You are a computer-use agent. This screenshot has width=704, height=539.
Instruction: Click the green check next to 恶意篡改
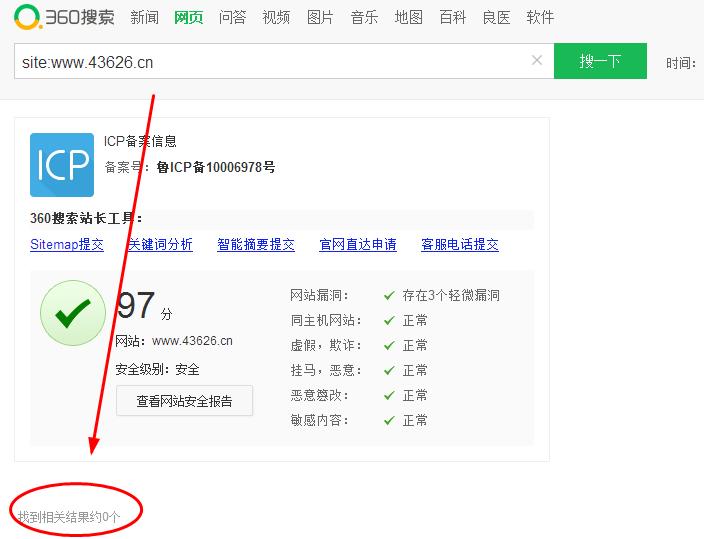389,396
